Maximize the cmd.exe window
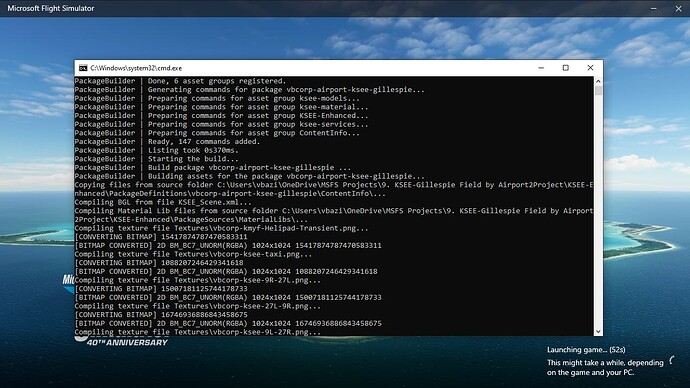 click(x=565, y=68)
